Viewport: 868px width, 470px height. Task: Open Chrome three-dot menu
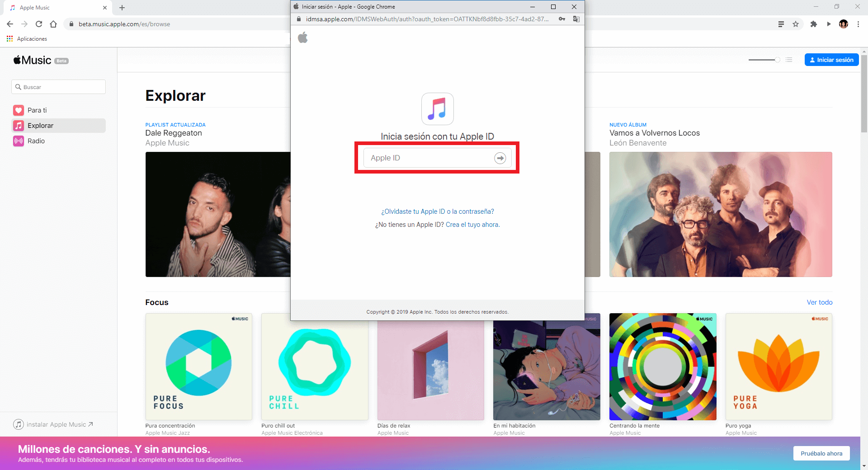858,24
